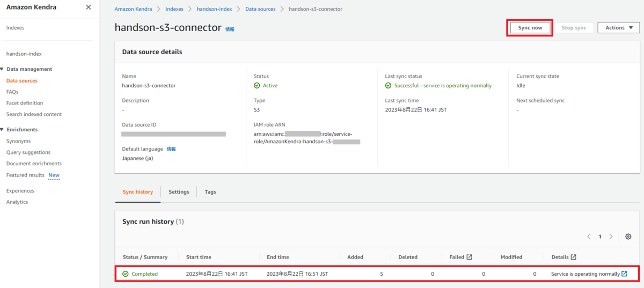Click the Status / Summary column header
Screen dimensions: 644x288
coord(145,257)
